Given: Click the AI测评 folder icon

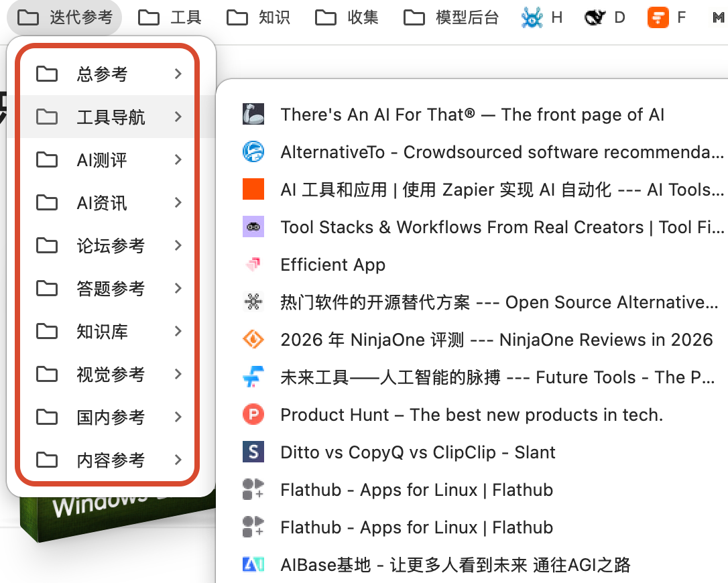Looking at the screenshot, I should [x=47, y=159].
